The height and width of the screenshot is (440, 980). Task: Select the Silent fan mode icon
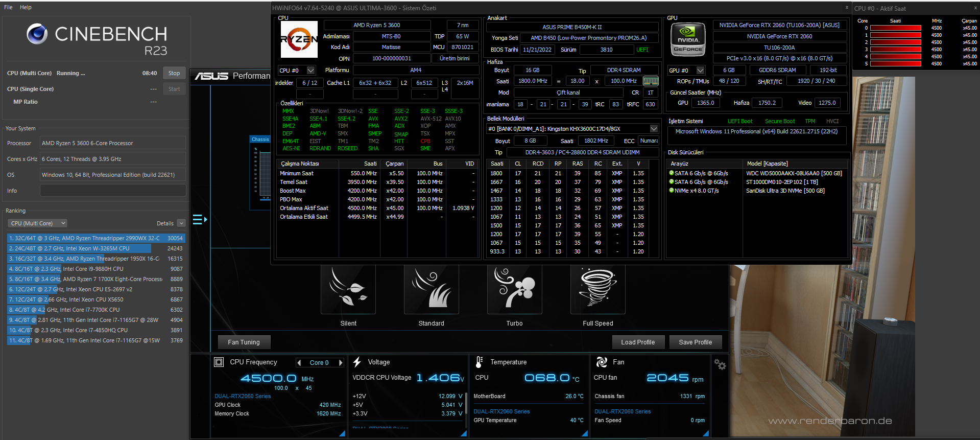pos(348,289)
